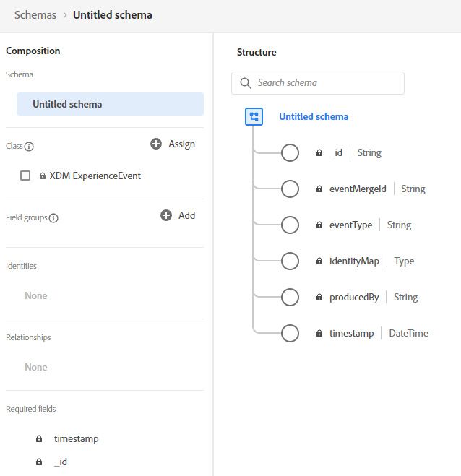Select the XDM ExperienceEvent class name

[x=95, y=176]
